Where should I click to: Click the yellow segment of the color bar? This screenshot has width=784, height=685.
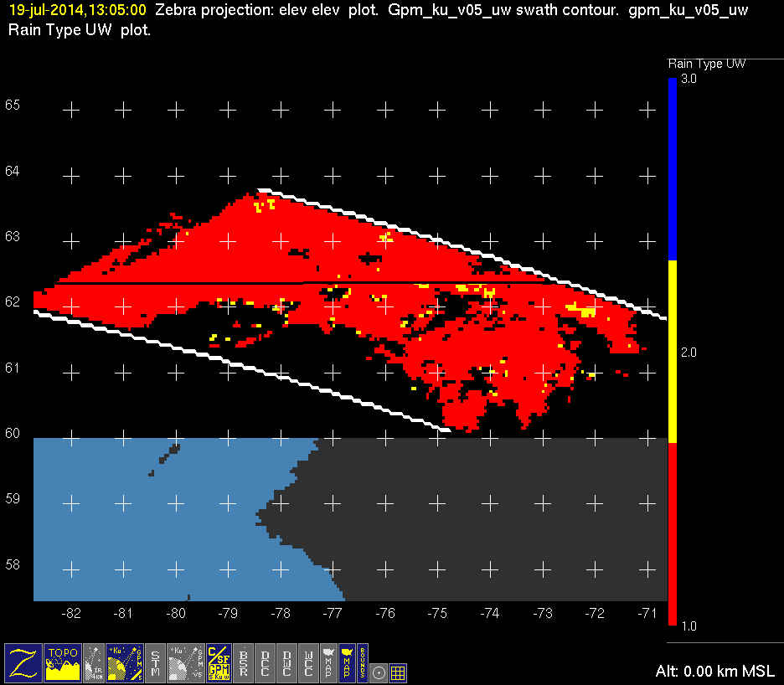click(673, 352)
